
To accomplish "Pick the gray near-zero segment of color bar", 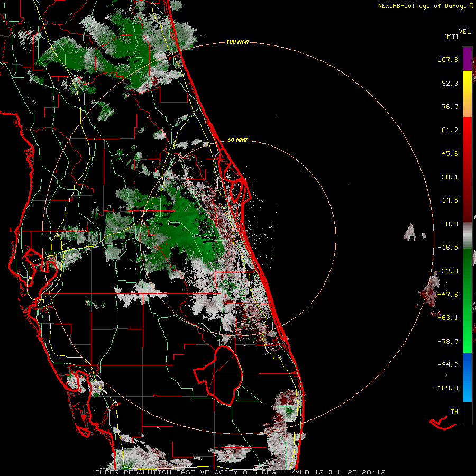I will (467, 234).
